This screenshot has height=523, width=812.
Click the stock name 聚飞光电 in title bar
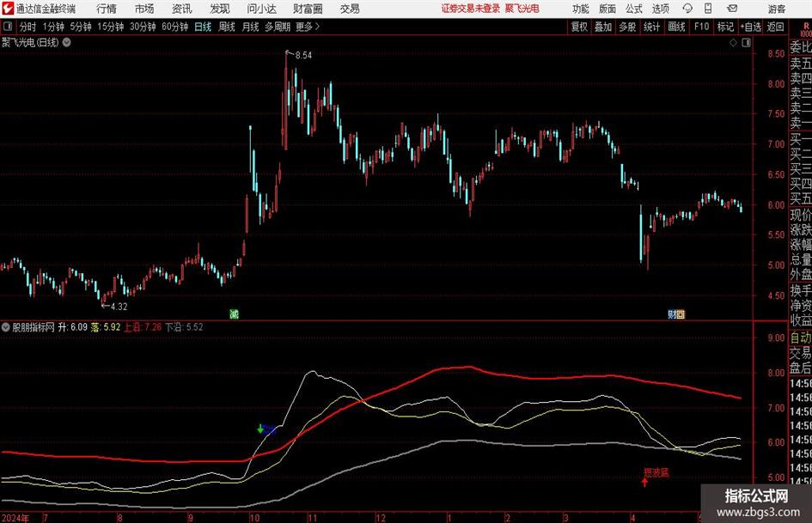click(x=522, y=9)
